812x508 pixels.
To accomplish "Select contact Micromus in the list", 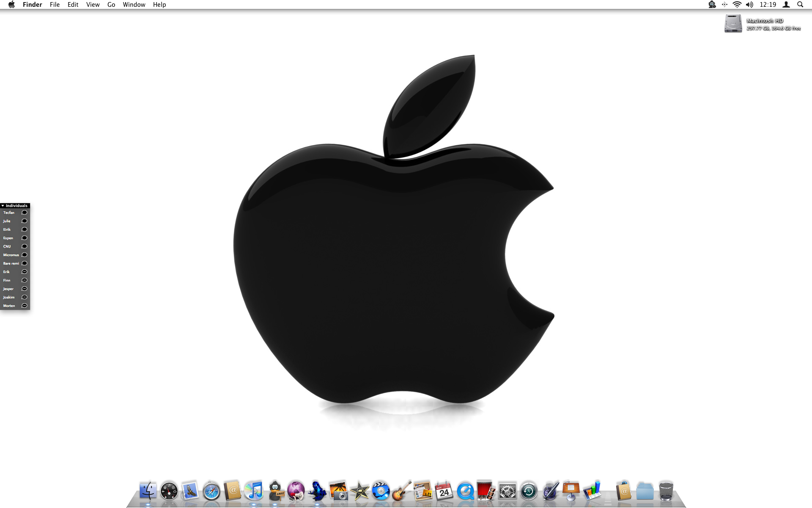I will [x=15, y=255].
